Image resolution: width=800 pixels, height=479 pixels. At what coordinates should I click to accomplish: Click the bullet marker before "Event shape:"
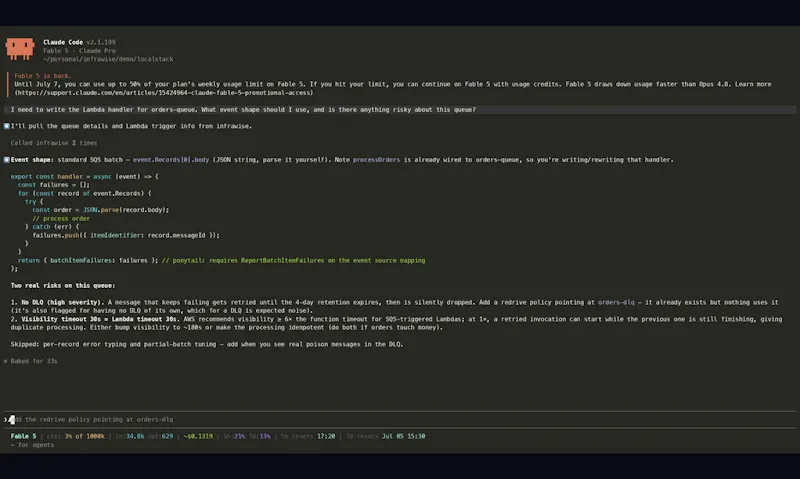(7, 160)
